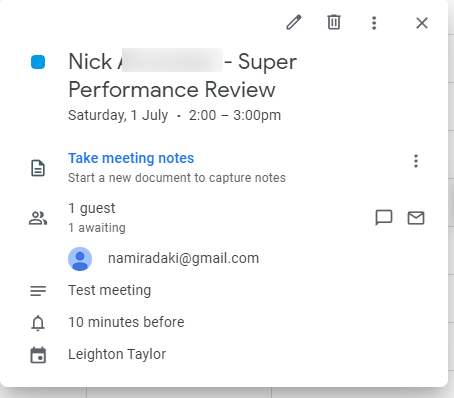Click the 'Test meeting' description text
Image resolution: width=454 pixels, height=398 pixels.
coord(109,290)
